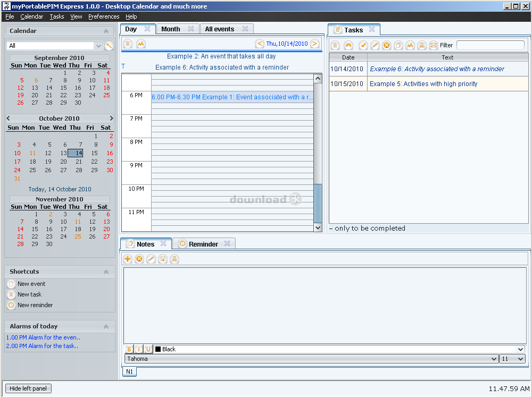Open the View menu
Image resolution: width=532 pixels, height=398 pixels.
point(76,16)
